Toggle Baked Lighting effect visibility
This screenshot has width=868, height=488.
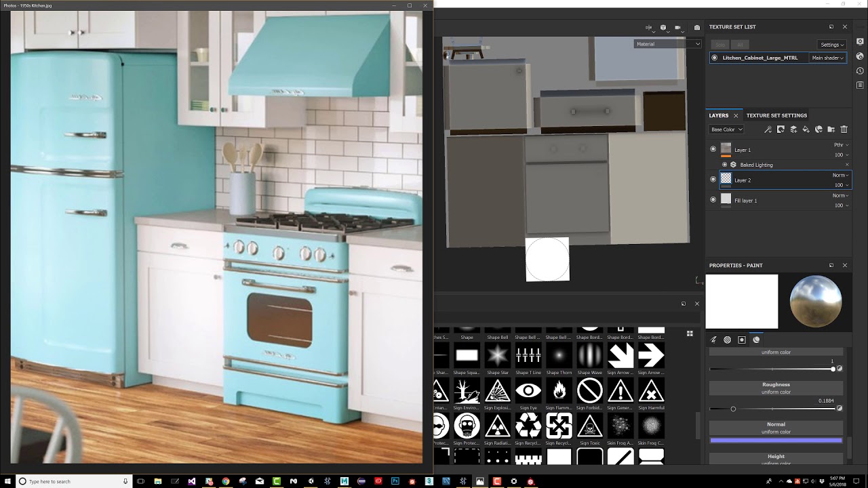(x=724, y=165)
